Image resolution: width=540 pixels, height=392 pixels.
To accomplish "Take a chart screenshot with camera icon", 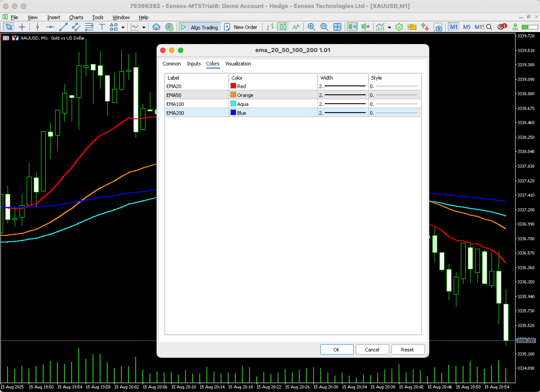I will pyautogui.click(x=438, y=27).
